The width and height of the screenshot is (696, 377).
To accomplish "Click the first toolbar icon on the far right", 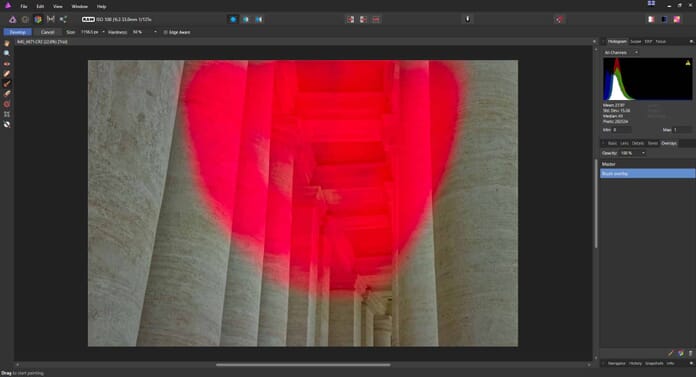I will click(651, 20).
